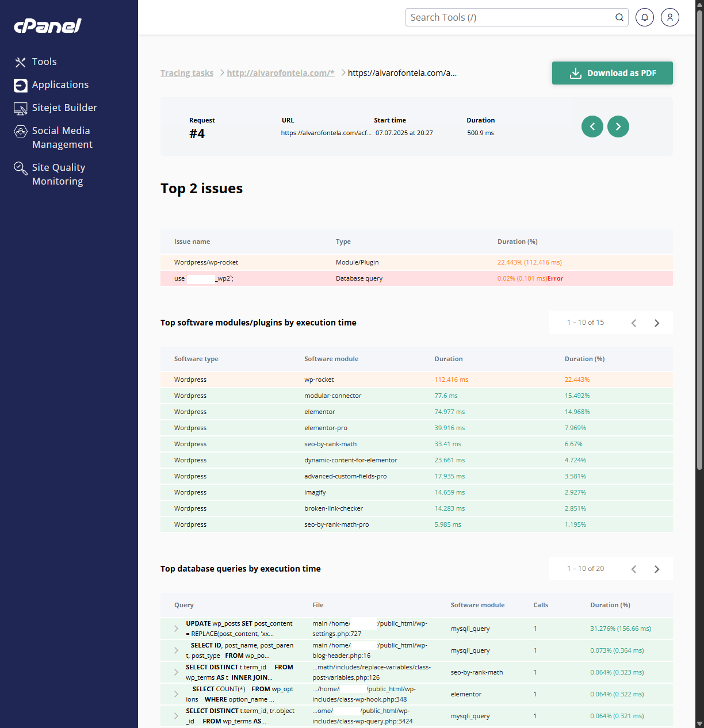Image resolution: width=704 pixels, height=728 pixels.
Task: Expand the SELECT DISTINCT t.term_id query row
Action: tap(176, 672)
